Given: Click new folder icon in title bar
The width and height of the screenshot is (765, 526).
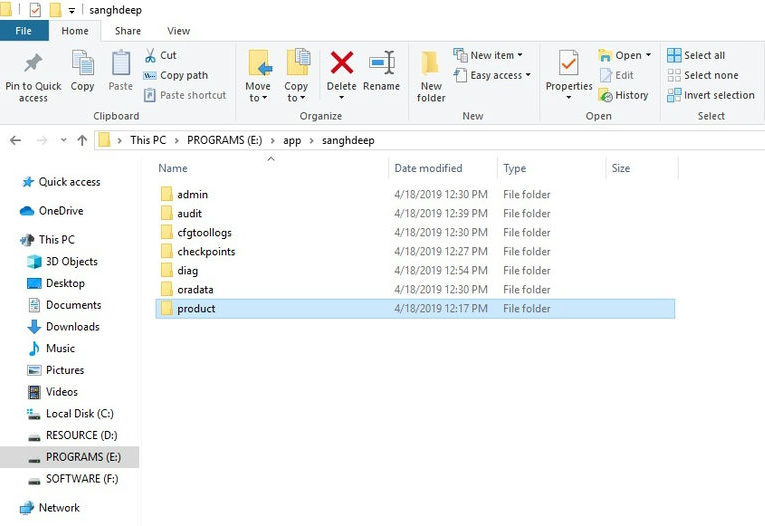Looking at the screenshot, I should [x=56, y=9].
